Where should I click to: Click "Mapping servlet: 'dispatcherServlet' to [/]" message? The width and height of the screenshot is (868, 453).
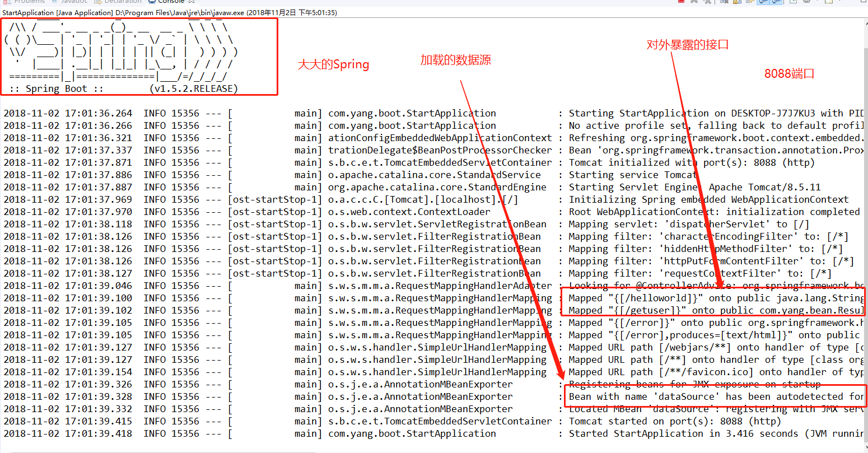[689, 224]
